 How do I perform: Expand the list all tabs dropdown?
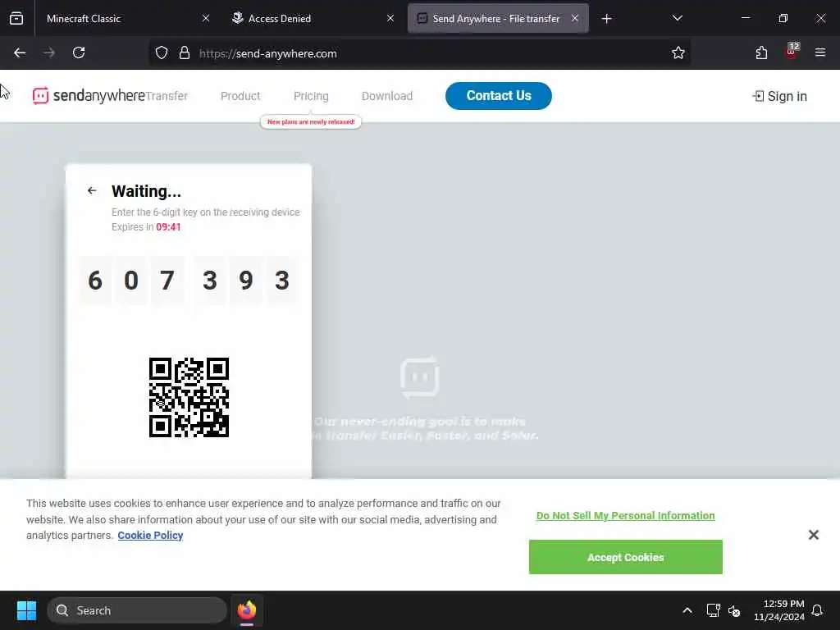[677, 18]
